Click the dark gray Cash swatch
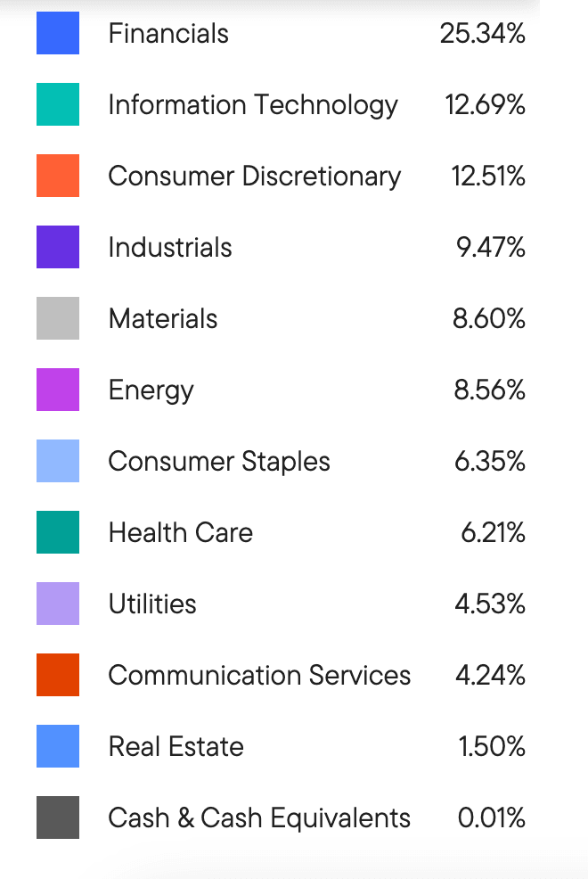This screenshot has width=588, height=879. pos(58,817)
